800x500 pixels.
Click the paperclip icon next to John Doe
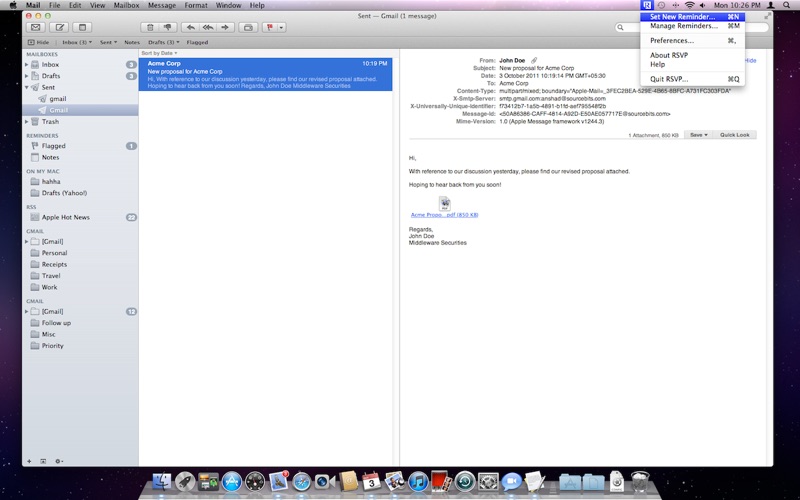point(534,60)
